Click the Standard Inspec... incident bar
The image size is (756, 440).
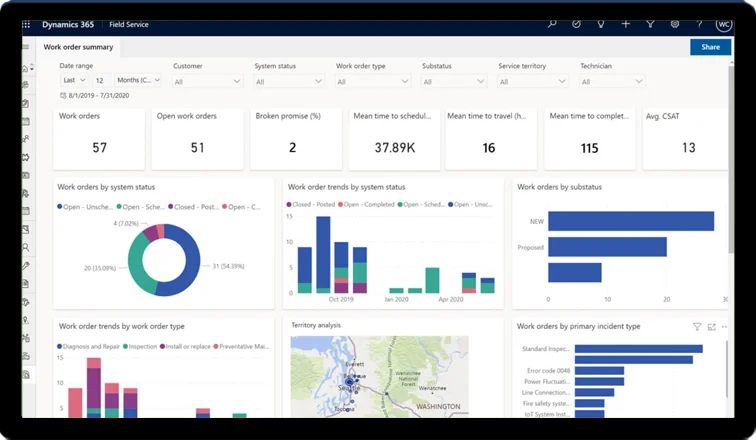(x=638, y=349)
